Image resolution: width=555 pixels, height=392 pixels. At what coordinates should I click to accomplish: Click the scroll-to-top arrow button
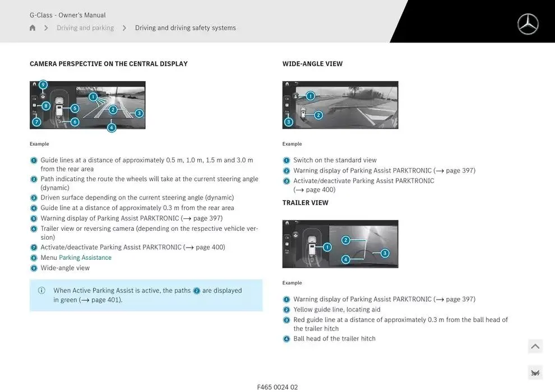tap(535, 347)
